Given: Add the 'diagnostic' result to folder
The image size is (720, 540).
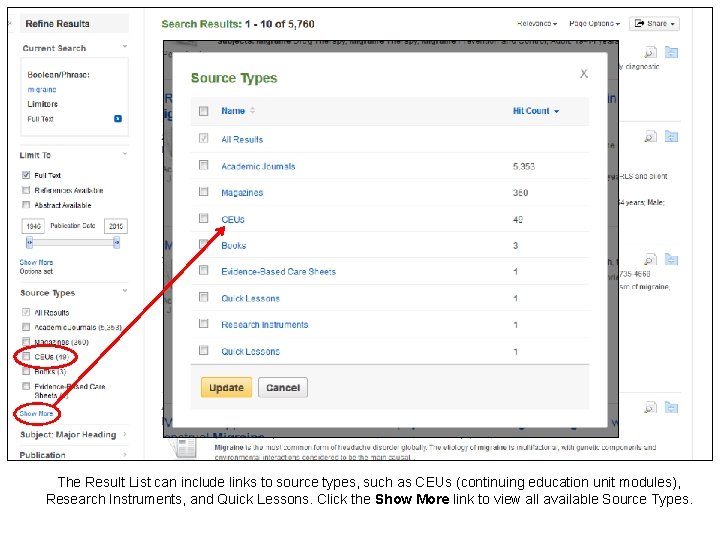Looking at the screenshot, I should coord(671,52).
